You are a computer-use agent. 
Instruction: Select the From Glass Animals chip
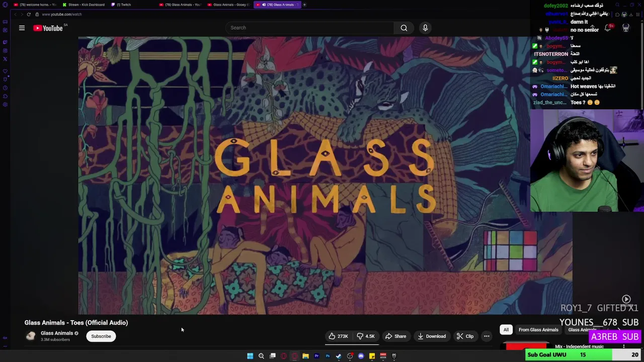tap(538, 330)
